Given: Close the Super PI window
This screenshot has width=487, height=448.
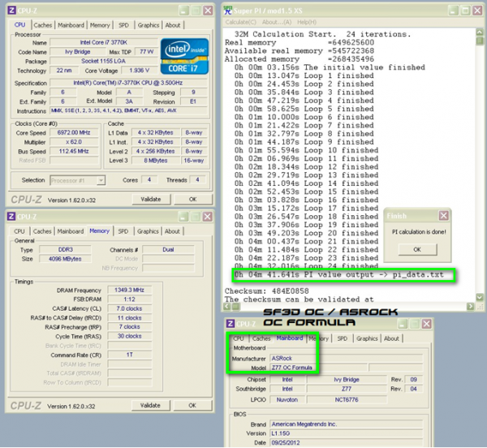Looking at the screenshot, I should [477, 11].
